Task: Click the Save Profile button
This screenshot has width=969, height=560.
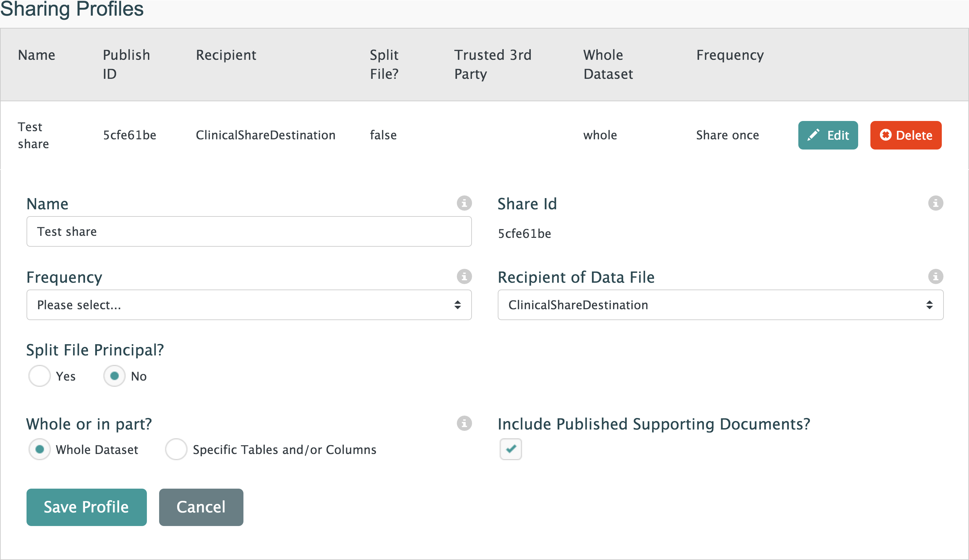Action: point(86,507)
